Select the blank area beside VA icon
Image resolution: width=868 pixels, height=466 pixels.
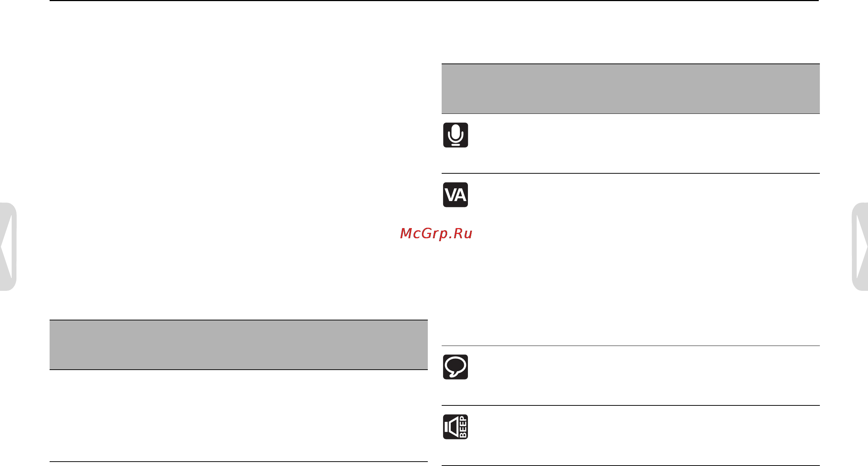[x=645, y=259]
